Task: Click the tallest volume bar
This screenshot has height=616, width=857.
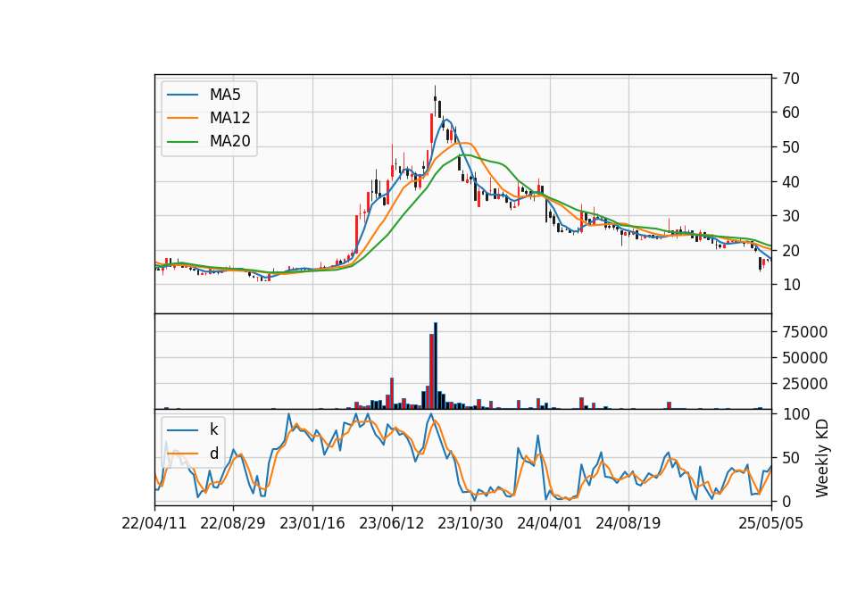Action: pyautogui.click(x=436, y=366)
